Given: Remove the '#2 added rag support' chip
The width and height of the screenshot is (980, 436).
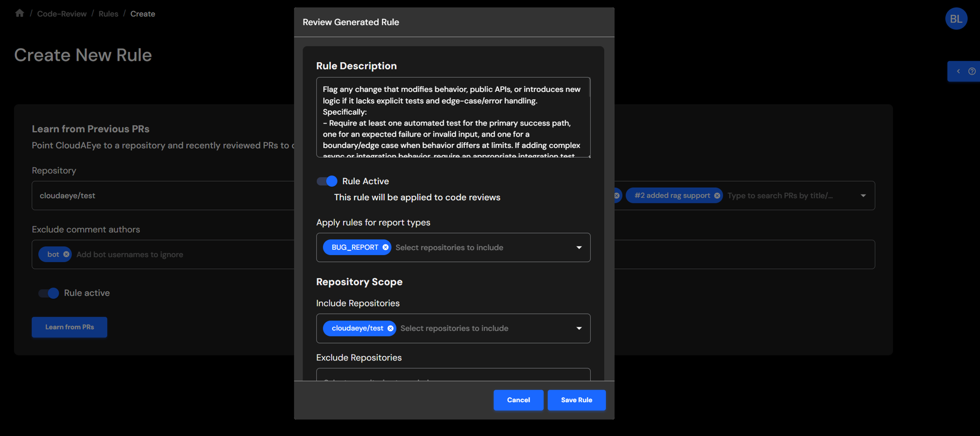Looking at the screenshot, I should pos(717,196).
